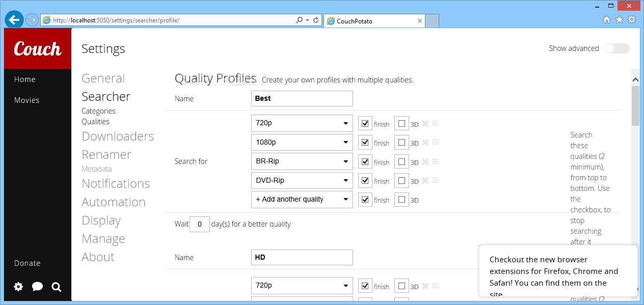Viewport: 644px width, 305px height.
Task: Click the Best profile name field
Action: (x=302, y=99)
